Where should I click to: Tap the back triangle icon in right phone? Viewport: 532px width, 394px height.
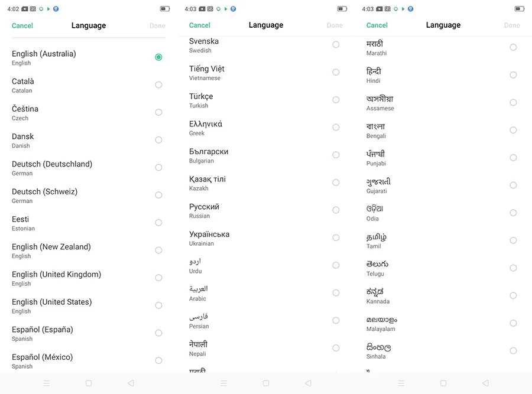pos(485,383)
